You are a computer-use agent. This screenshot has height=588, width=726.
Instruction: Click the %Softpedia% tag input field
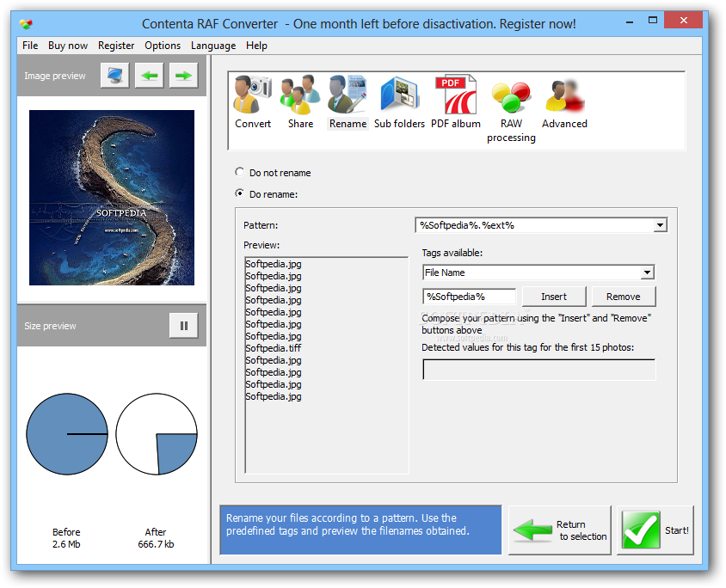click(470, 297)
